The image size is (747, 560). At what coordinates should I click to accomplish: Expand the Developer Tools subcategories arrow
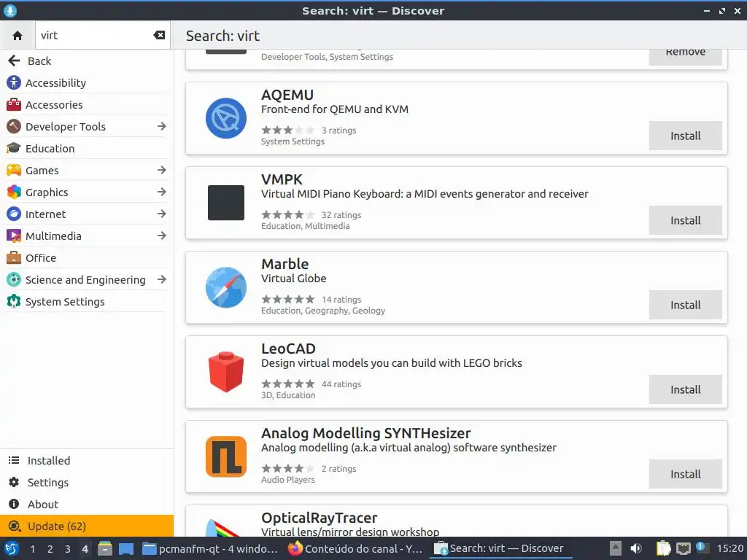(162, 126)
